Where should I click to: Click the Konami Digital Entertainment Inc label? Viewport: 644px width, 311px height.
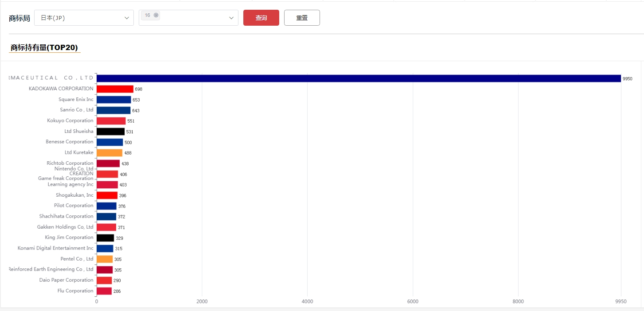click(x=55, y=248)
